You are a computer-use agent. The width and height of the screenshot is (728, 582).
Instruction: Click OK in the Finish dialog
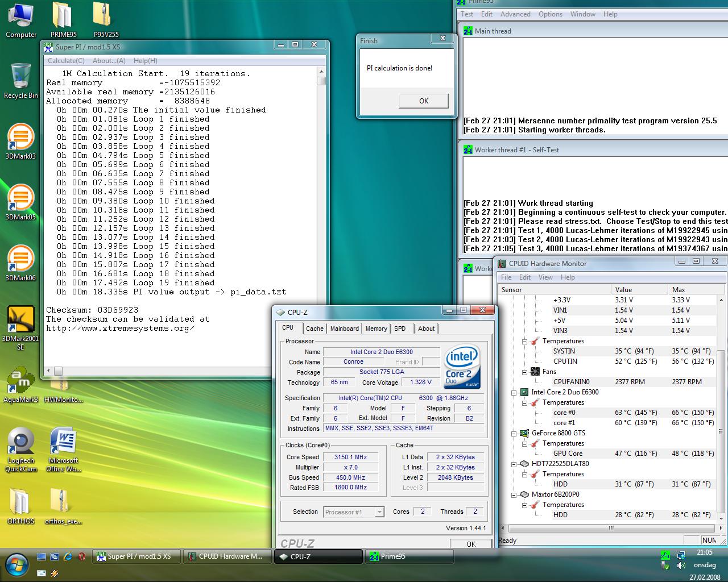[424, 101]
